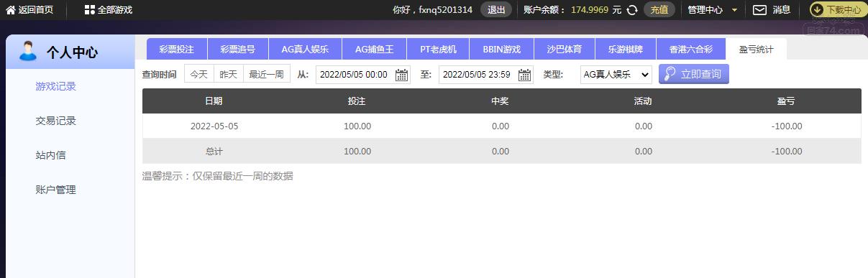Viewport: 868px width, 278px height.
Task: Select the 最近一周 quick time filter
Action: click(266, 74)
